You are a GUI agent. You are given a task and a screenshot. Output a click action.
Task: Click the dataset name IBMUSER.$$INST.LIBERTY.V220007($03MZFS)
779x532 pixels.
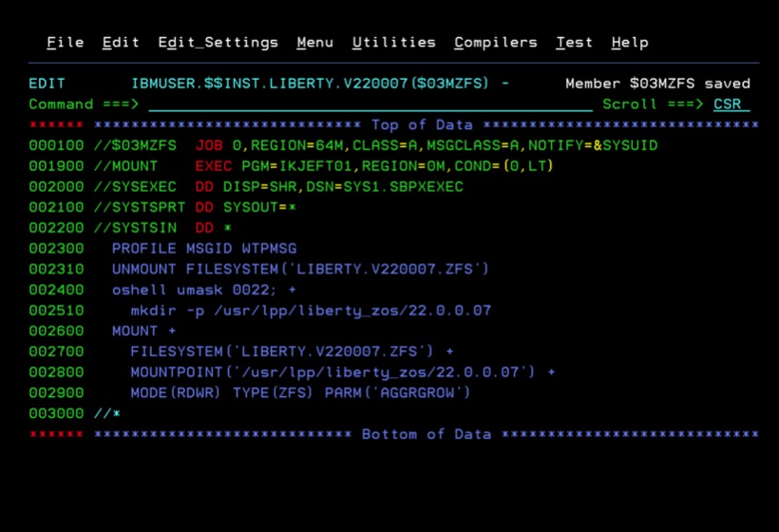pyautogui.click(x=311, y=84)
